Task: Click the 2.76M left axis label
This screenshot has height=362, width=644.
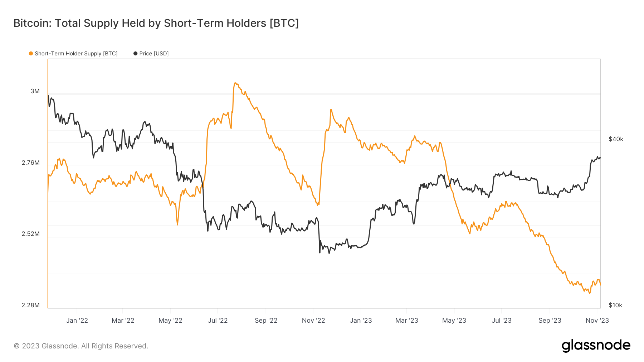Action: [x=30, y=163]
